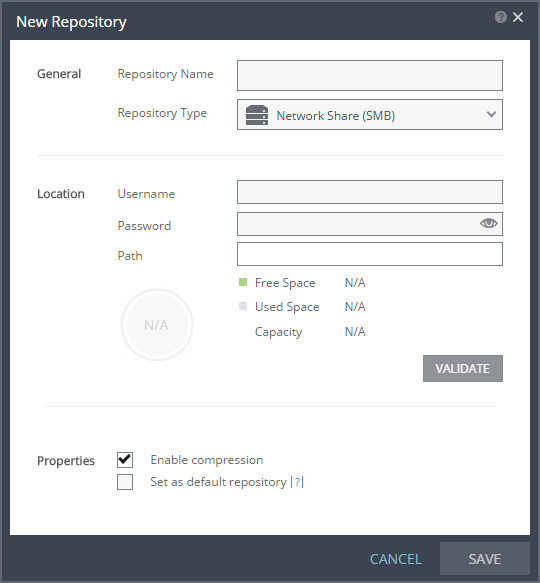The width and height of the screenshot is (540, 583).
Task: Click the chevron arrow of Repository Type
Action: pyautogui.click(x=491, y=115)
